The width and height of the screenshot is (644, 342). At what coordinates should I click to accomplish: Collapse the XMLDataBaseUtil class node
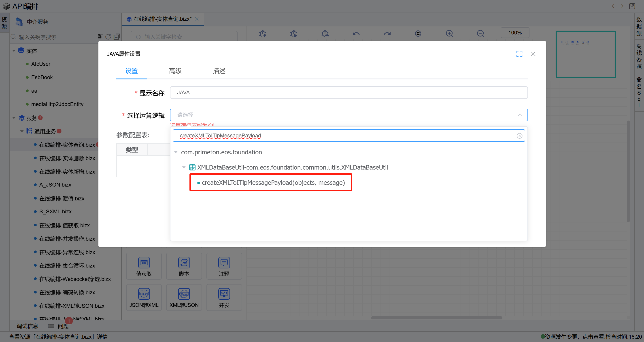coord(184,167)
